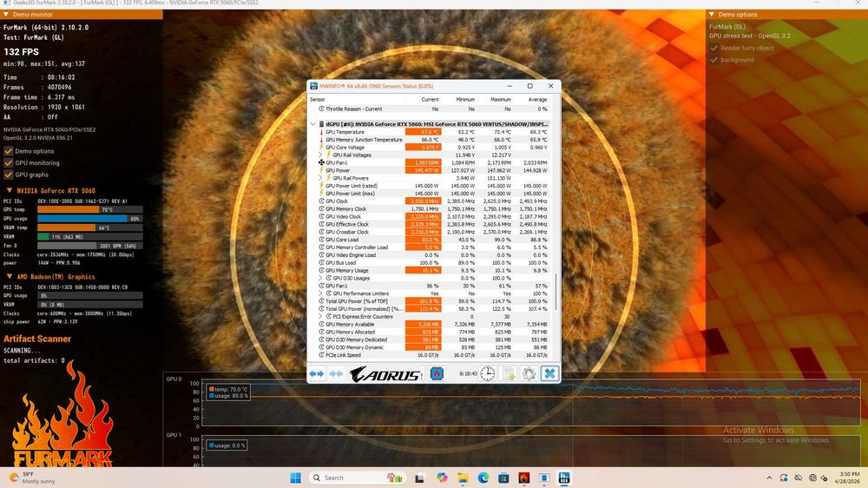Click the lightning icon beside GPU Core Voltage

pyautogui.click(x=321, y=148)
